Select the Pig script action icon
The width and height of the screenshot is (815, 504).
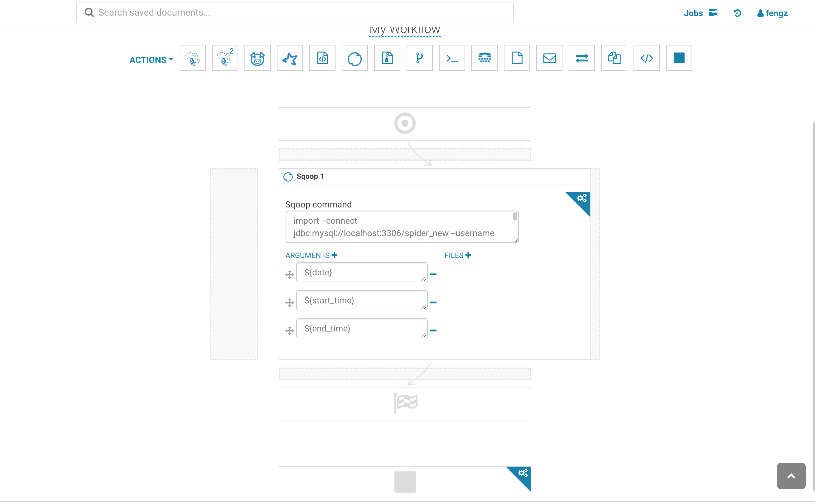click(x=257, y=58)
